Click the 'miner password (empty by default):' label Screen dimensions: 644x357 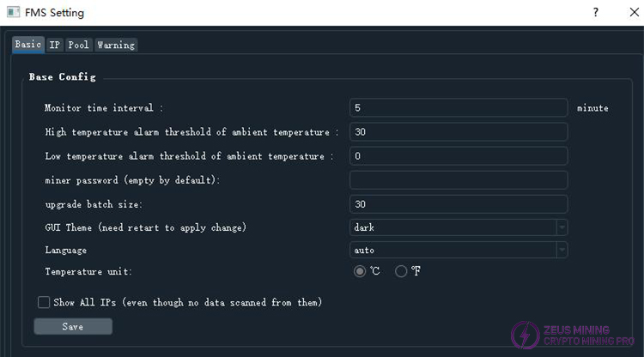132,180
